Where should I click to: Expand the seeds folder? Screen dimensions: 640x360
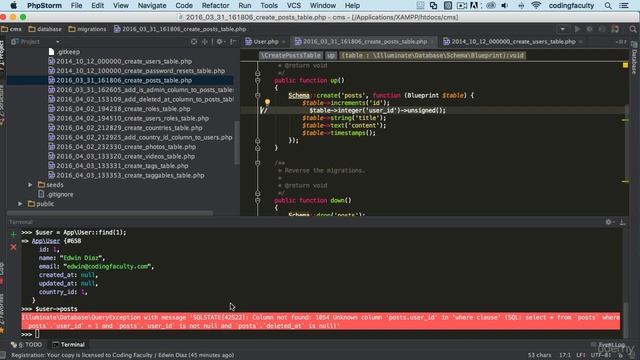tap(30, 185)
